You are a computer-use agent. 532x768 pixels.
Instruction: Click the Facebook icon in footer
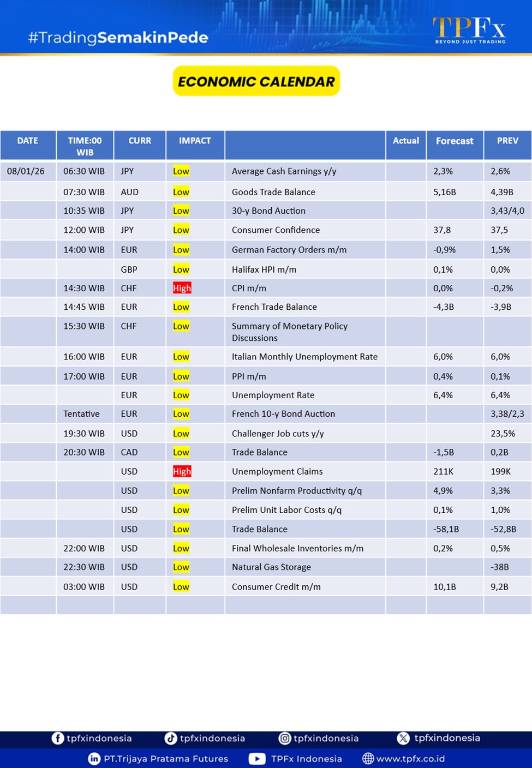pyautogui.click(x=57, y=738)
